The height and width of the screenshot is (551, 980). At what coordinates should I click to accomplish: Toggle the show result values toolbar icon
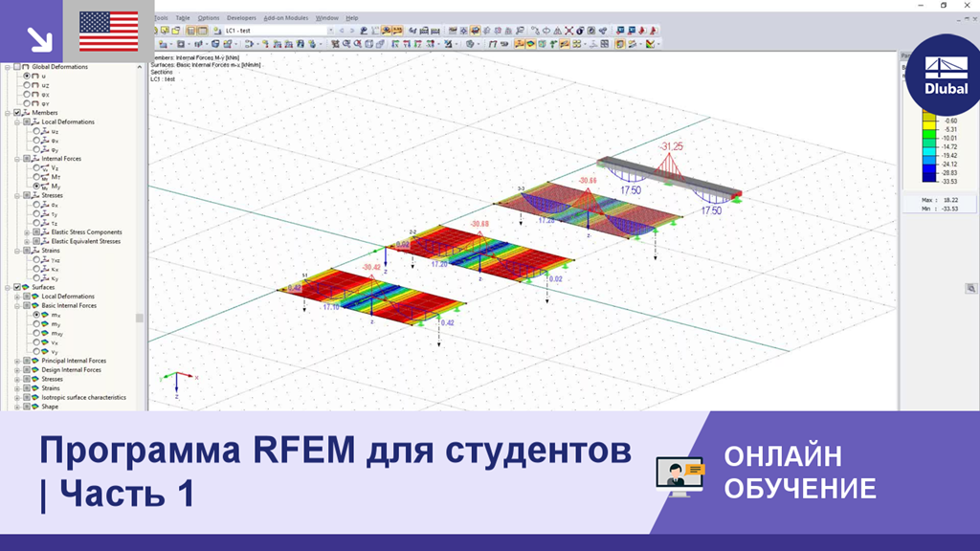pyautogui.click(x=397, y=31)
